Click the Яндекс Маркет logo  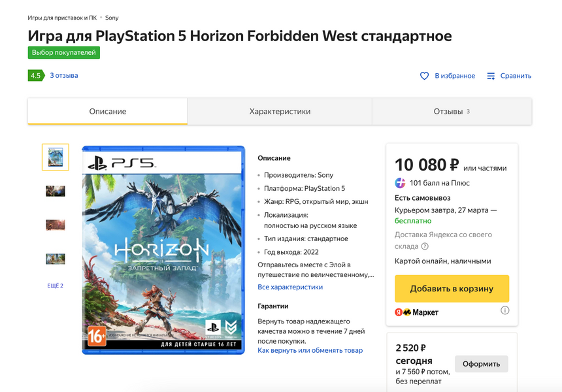coord(417,312)
